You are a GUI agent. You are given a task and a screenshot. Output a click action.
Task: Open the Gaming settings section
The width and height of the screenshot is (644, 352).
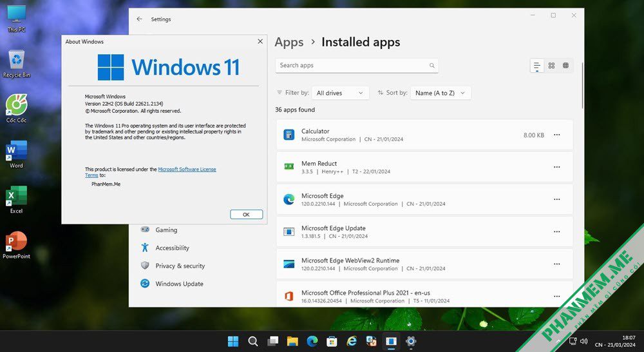point(166,230)
